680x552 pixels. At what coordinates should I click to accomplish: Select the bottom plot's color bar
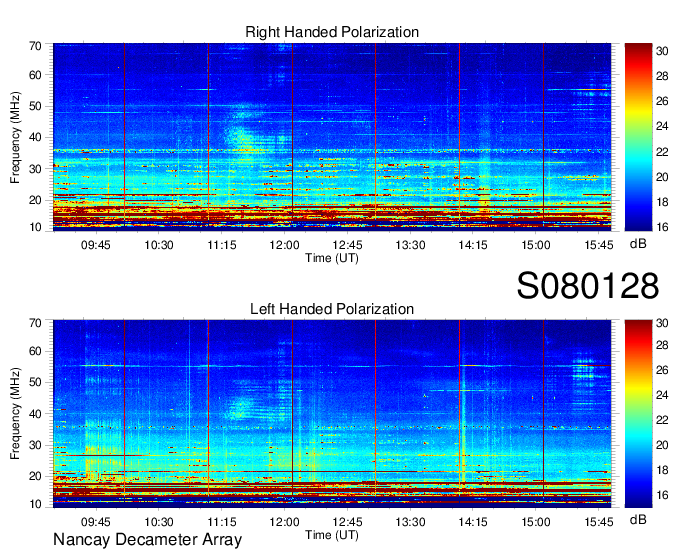pyautogui.click(x=638, y=414)
